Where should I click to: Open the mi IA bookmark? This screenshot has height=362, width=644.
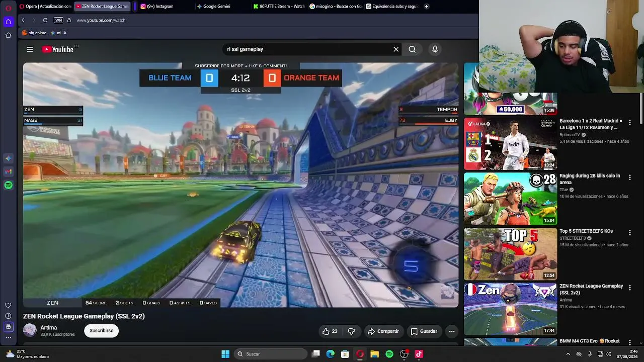(58, 33)
